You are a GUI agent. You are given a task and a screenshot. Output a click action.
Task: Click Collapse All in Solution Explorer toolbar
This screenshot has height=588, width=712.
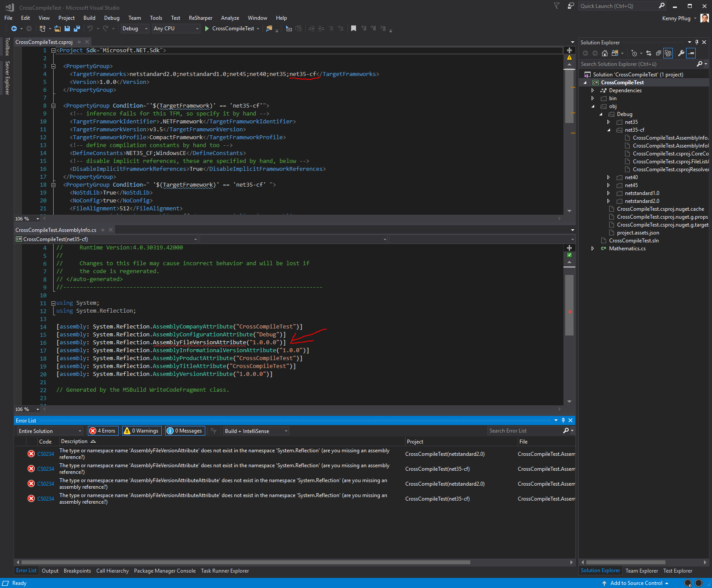point(658,54)
